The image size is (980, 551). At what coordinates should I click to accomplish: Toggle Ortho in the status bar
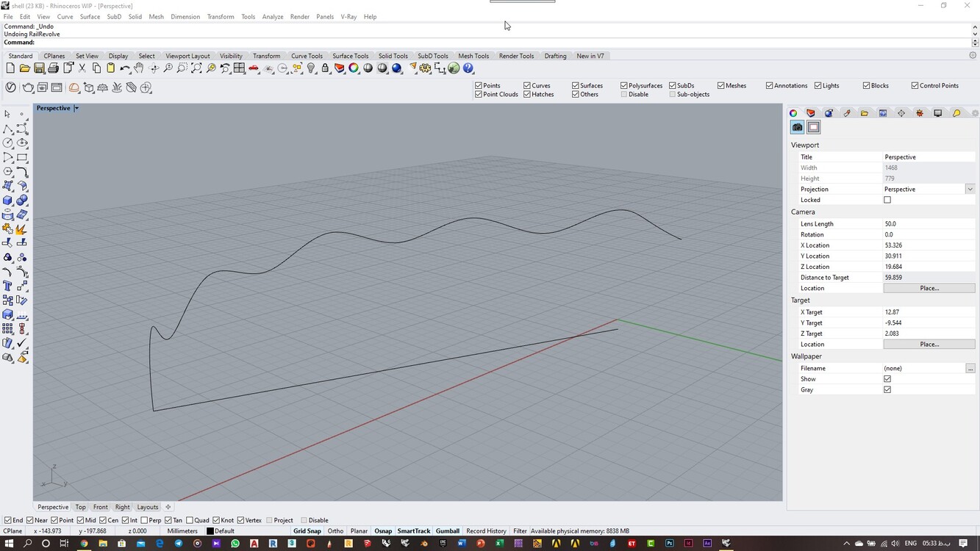click(335, 530)
